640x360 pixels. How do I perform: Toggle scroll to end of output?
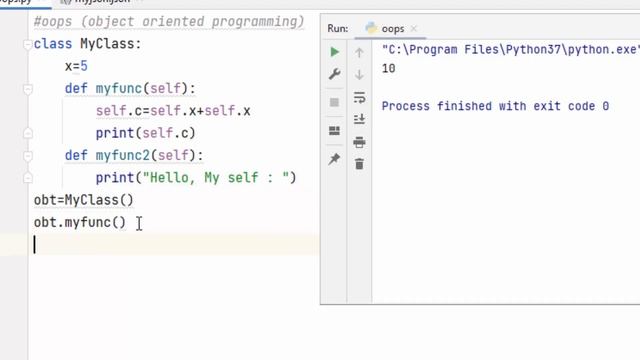tap(359, 119)
